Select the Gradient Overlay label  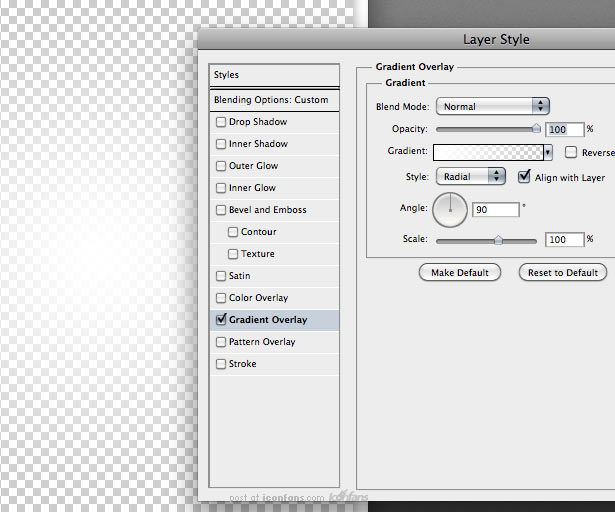tap(268, 320)
